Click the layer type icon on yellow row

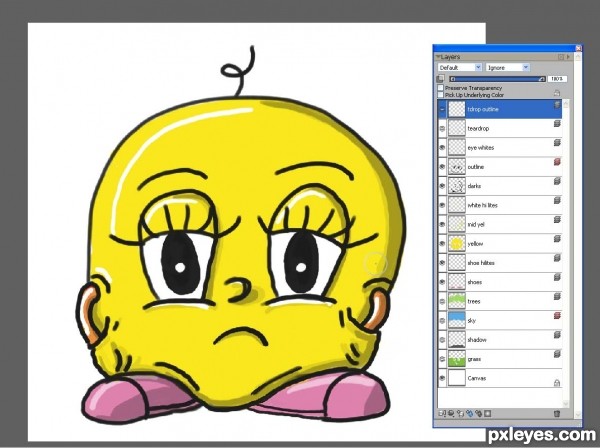pyautogui.click(x=558, y=239)
